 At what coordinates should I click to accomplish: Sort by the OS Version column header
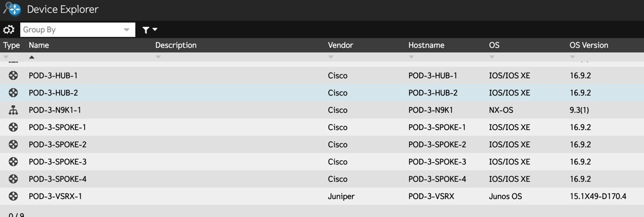pos(589,45)
